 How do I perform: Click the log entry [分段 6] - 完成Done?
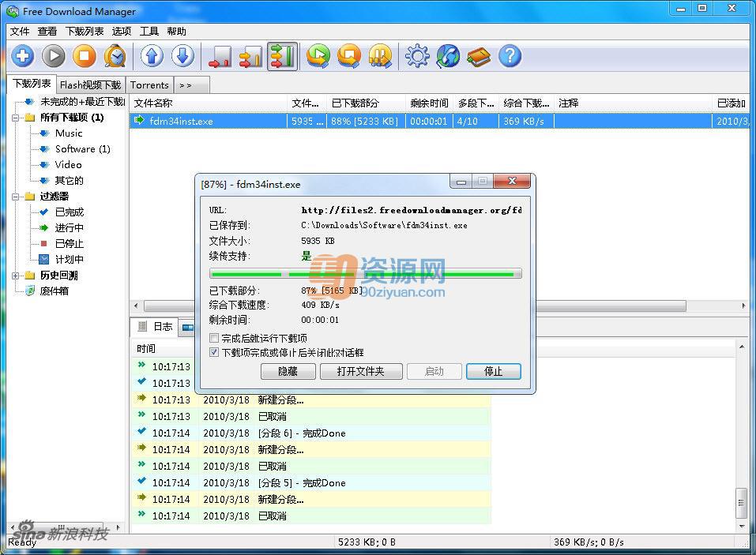click(x=302, y=433)
